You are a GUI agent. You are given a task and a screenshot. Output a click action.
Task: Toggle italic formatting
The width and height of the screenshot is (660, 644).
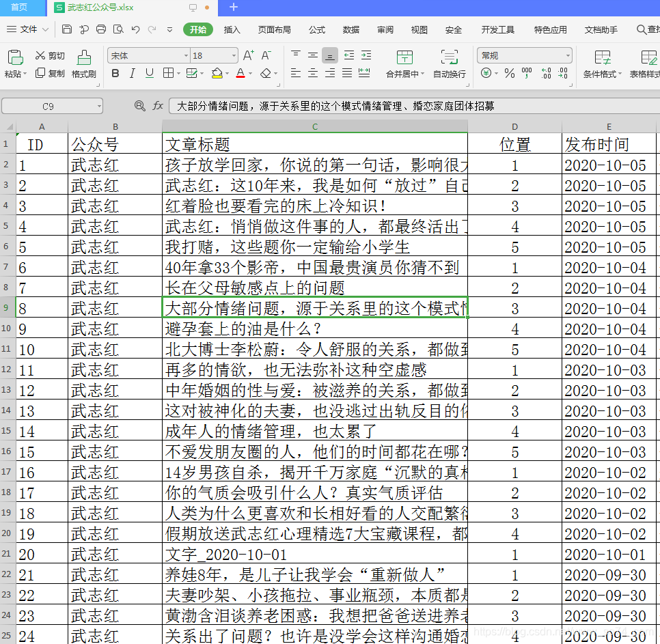[132, 74]
